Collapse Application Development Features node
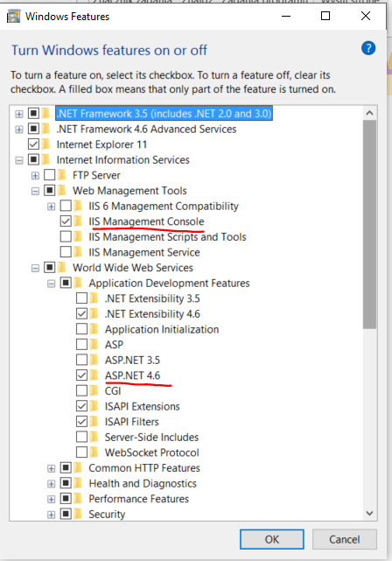The image size is (392, 561). pos(51,284)
